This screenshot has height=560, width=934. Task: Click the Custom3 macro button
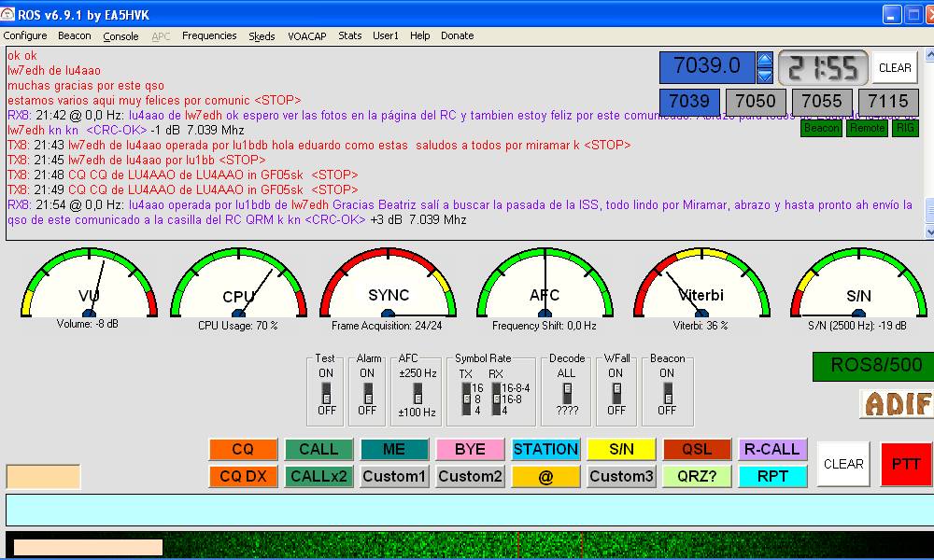(x=621, y=477)
